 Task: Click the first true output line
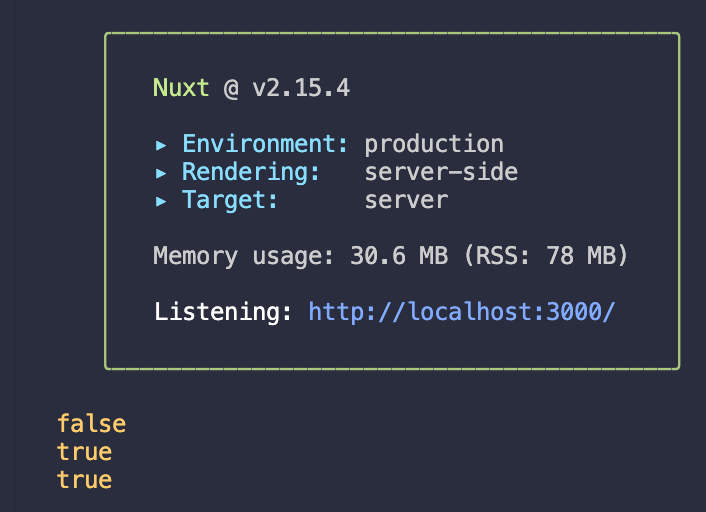(84, 452)
